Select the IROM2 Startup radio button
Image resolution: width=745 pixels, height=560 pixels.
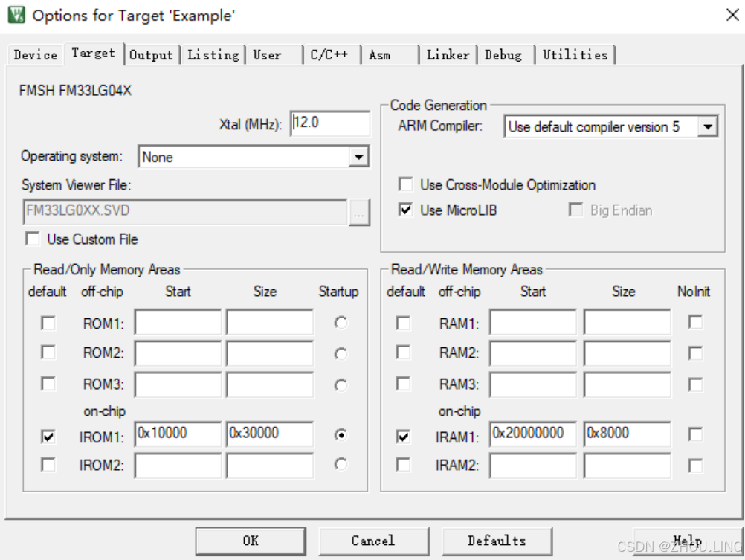click(341, 464)
